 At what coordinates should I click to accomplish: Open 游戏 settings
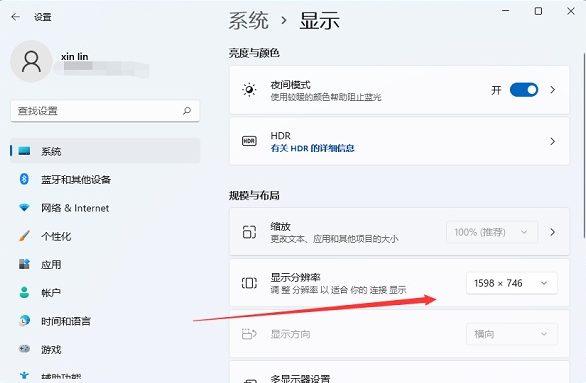105,349
